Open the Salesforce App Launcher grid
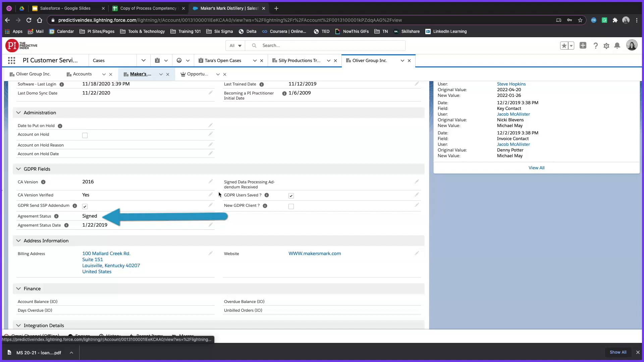This screenshot has height=362, width=644. (11, 60)
